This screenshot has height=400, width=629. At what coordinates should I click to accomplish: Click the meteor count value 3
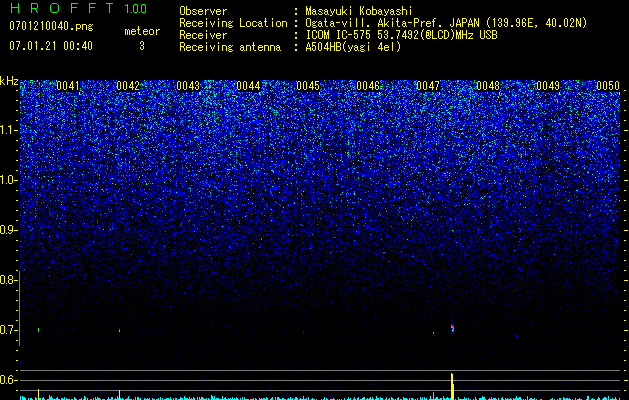pyautogui.click(x=142, y=46)
